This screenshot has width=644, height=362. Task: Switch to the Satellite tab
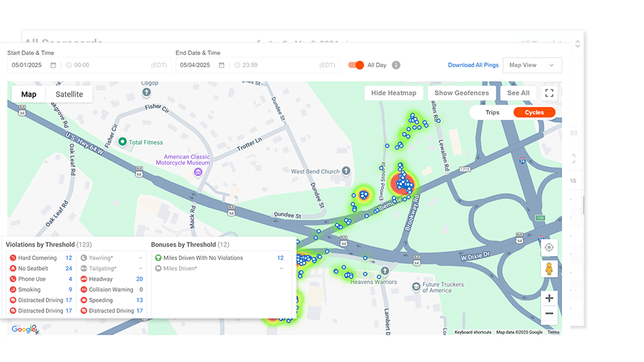[x=69, y=95]
